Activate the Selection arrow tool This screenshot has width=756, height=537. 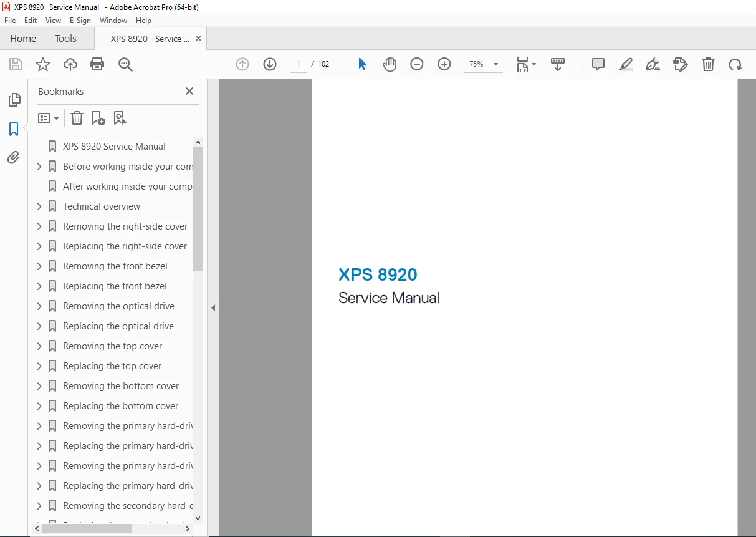(x=362, y=64)
